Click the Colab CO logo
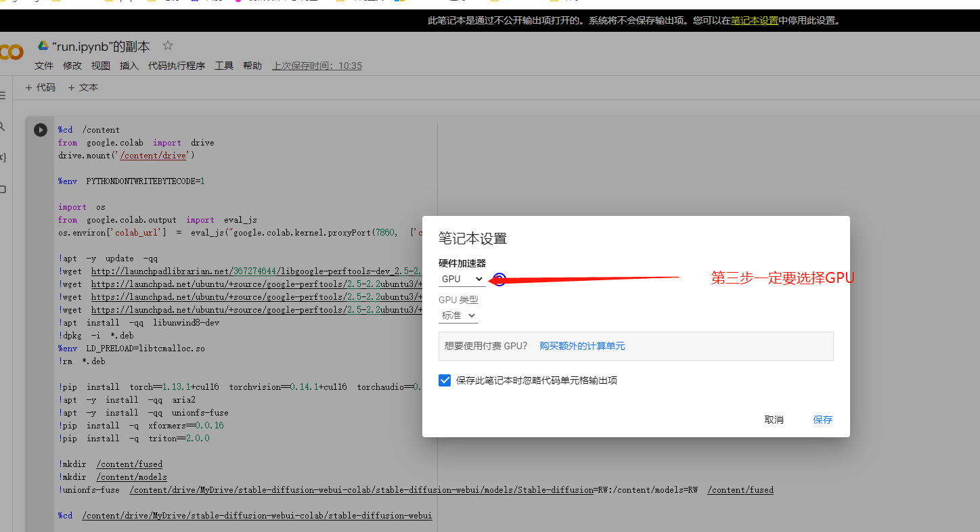 point(11,51)
